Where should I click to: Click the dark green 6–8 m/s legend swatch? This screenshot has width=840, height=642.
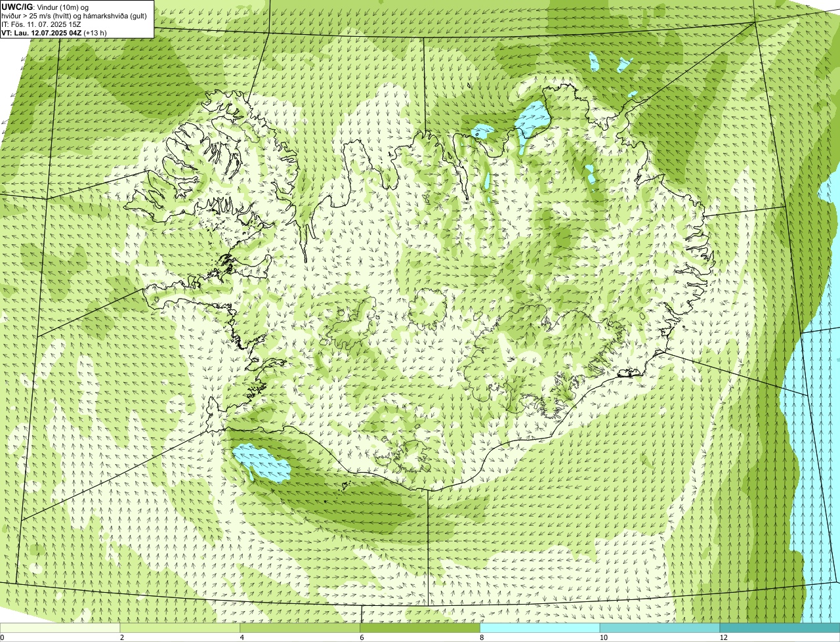(420, 628)
